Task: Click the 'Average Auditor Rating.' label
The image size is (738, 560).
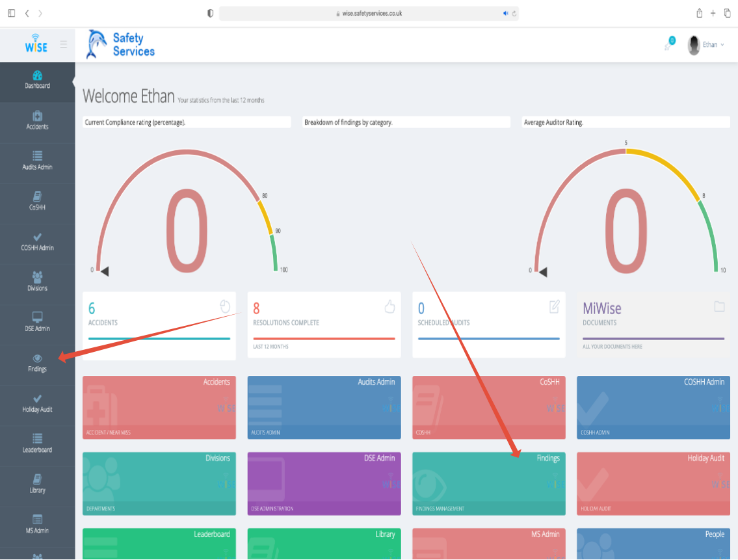Action: click(x=553, y=122)
